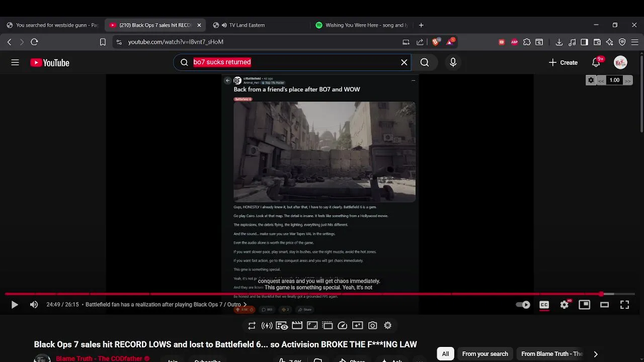Go back in browser
The height and width of the screenshot is (362, 644).
click(x=9, y=42)
